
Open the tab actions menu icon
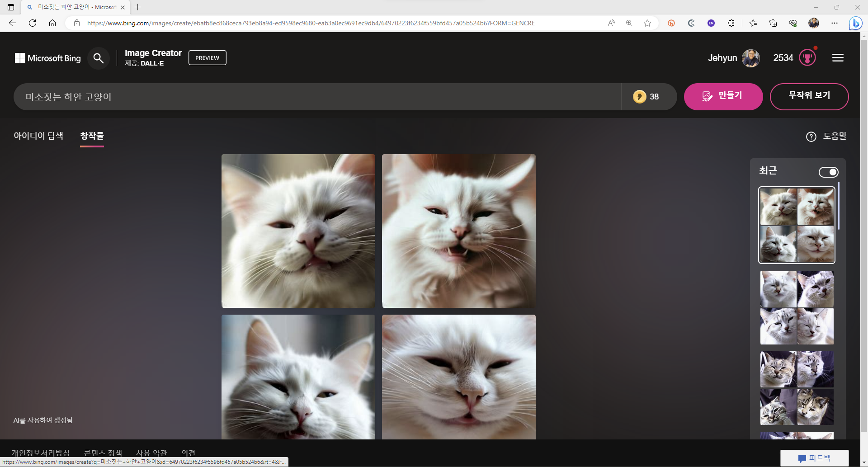(11, 7)
